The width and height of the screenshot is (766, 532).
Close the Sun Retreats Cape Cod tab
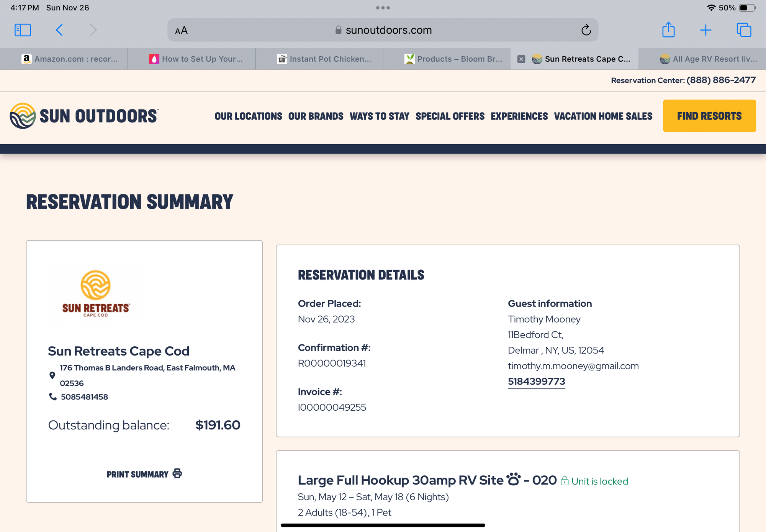coord(521,59)
